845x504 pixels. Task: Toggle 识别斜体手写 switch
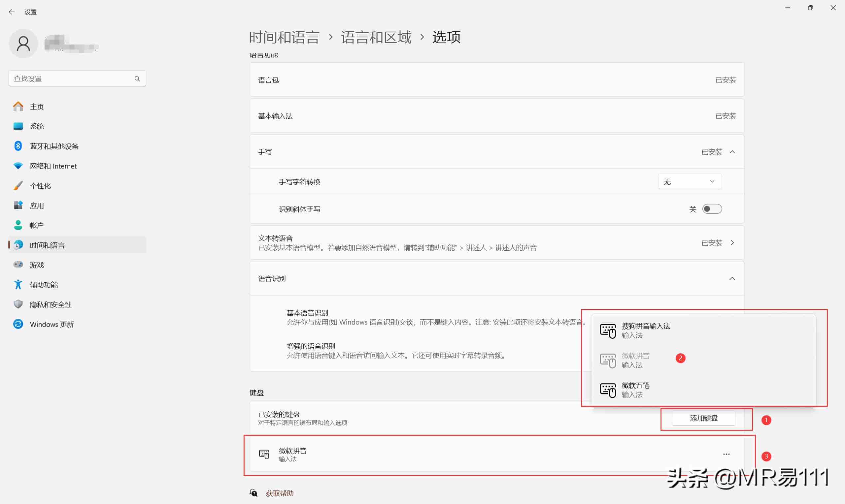pyautogui.click(x=712, y=209)
